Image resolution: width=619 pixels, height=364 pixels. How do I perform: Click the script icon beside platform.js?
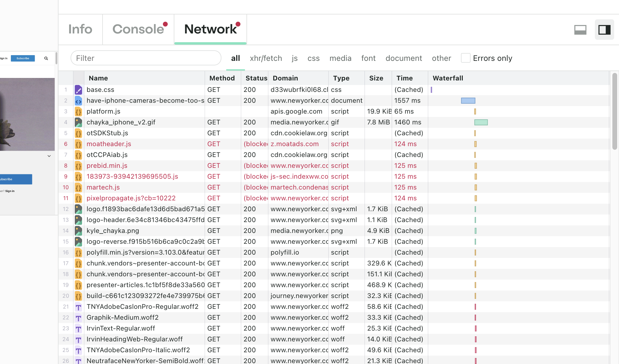point(78,111)
